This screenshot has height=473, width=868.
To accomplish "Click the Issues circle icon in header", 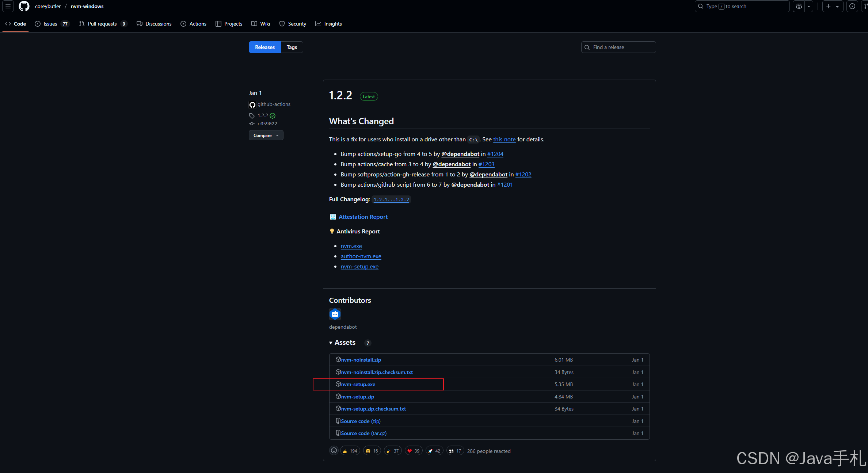I will (852, 6).
